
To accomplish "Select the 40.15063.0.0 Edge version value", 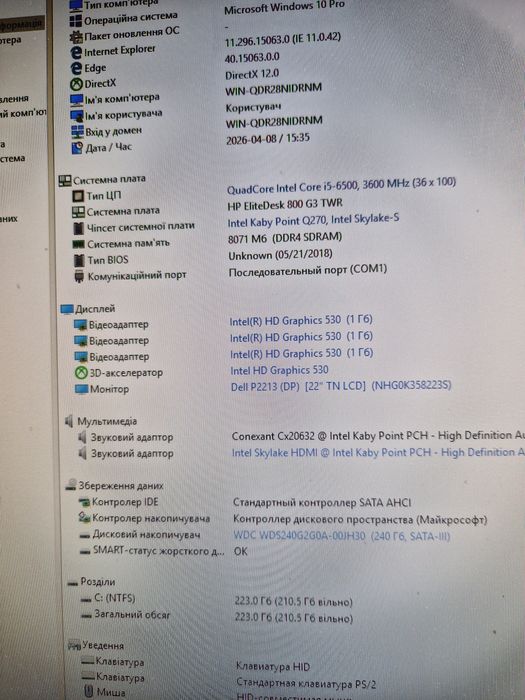I will tap(252, 58).
